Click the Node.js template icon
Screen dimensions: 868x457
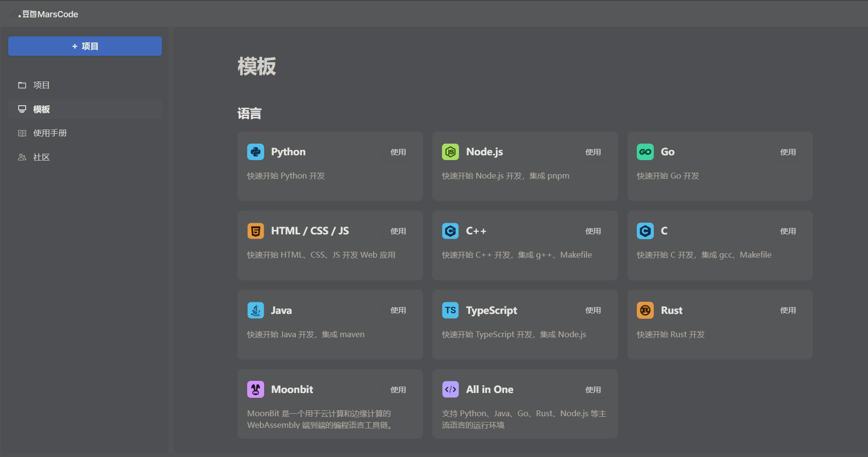[450, 152]
